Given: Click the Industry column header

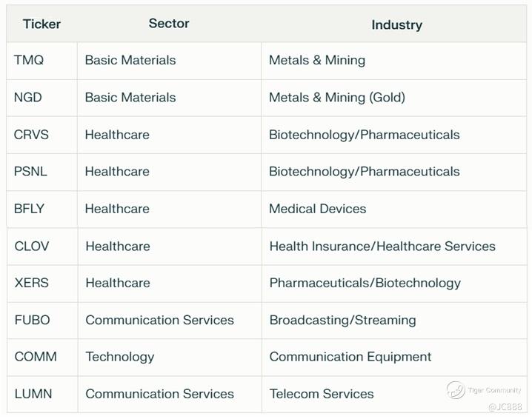Looking at the screenshot, I should point(396,24).
